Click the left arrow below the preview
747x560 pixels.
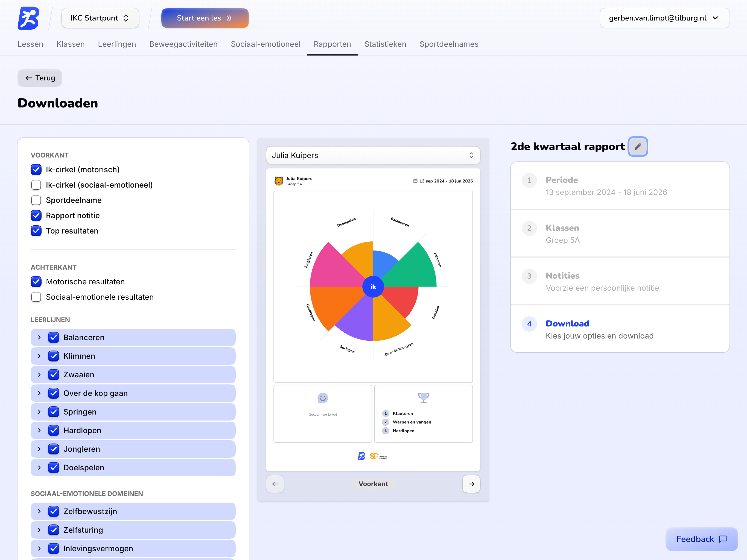click(275, 484)
